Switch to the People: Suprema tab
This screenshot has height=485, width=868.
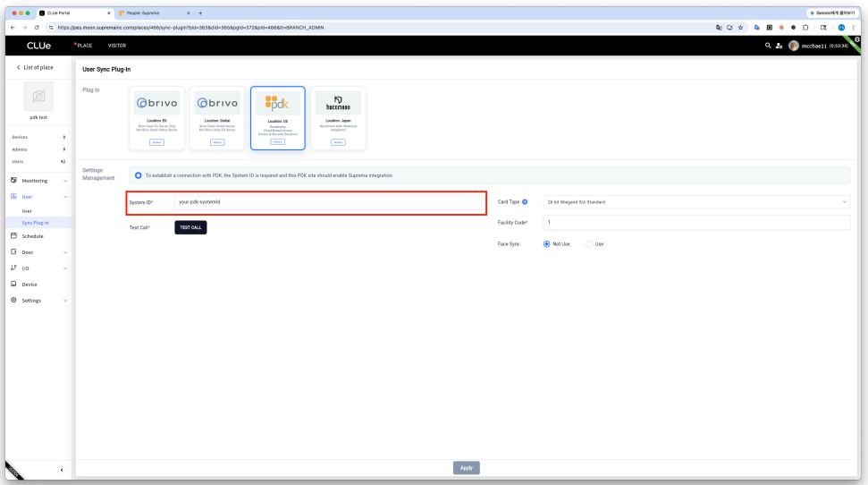[155, 13]
